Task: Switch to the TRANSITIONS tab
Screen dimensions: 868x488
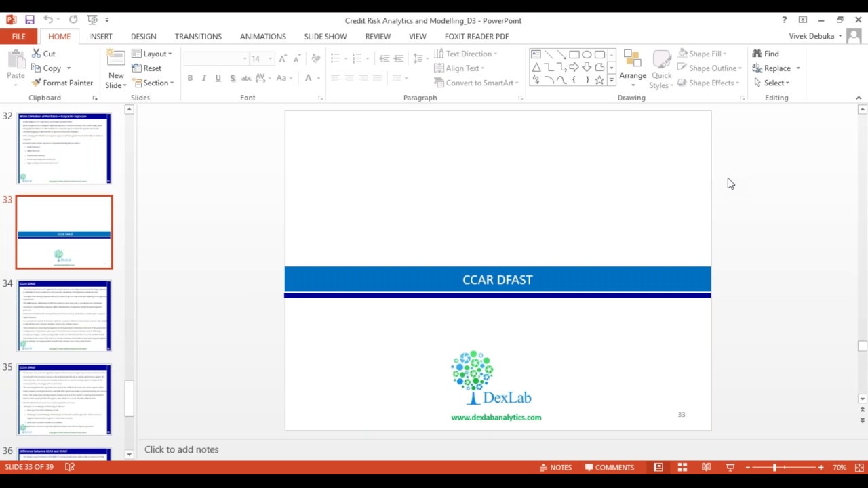Action: point(198,37)
